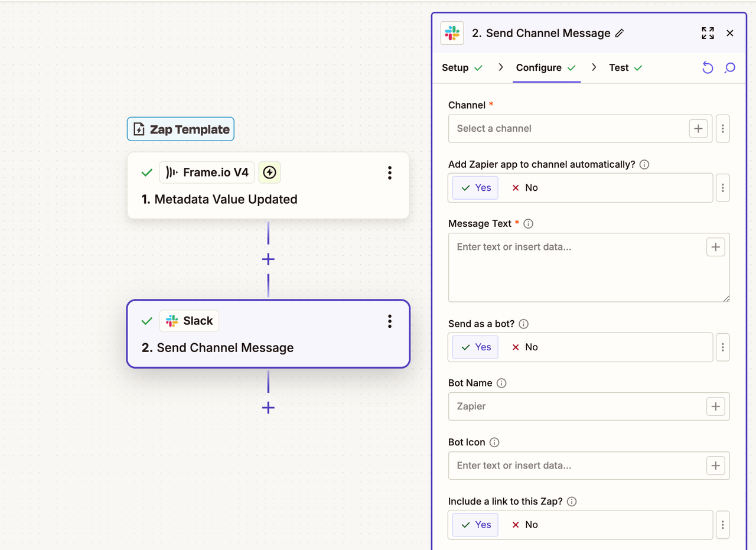Open options menu beside Send as a bot

722,347
